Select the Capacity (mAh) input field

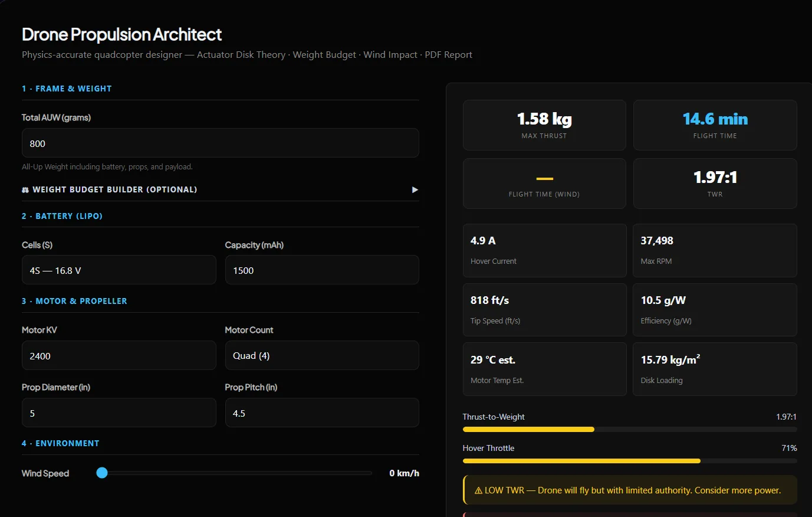click(321, 270)
